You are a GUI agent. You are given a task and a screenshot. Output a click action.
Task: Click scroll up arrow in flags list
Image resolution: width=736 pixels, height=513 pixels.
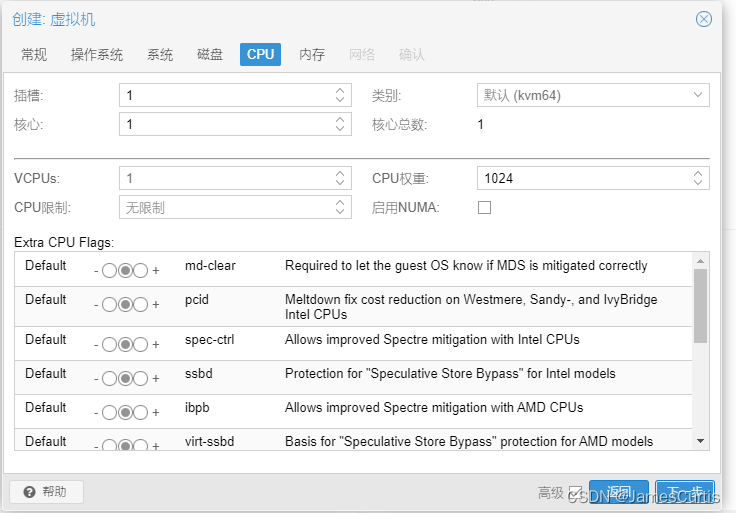[700, 260]
